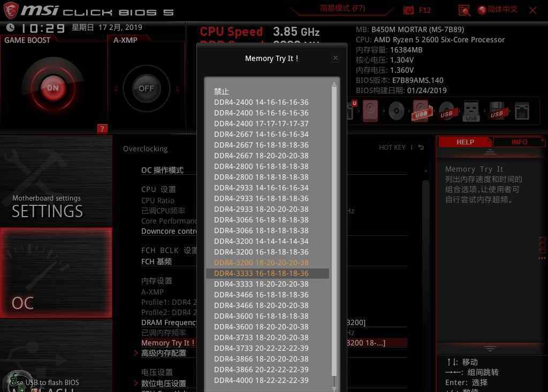Toggle the A-XMP OFF knob
Image resolution: width=548 pixels, height=392 pixels.
(146, 88)
